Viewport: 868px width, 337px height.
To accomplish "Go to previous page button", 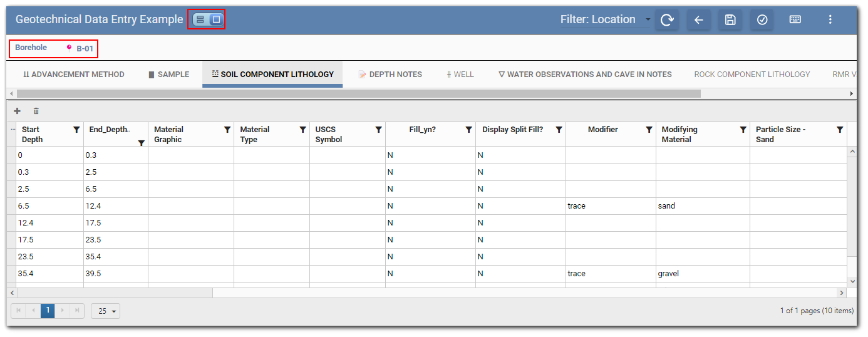I will 33,311.
